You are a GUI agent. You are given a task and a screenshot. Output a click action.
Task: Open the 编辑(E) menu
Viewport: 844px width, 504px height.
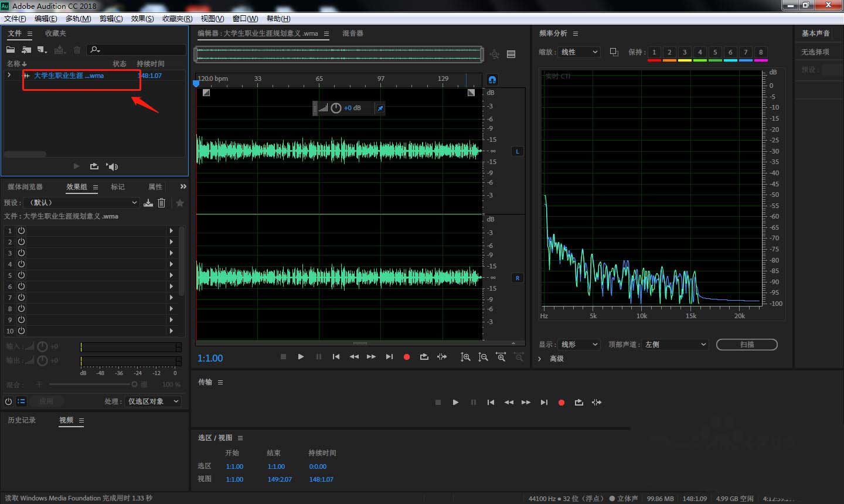tap(46, 19)
